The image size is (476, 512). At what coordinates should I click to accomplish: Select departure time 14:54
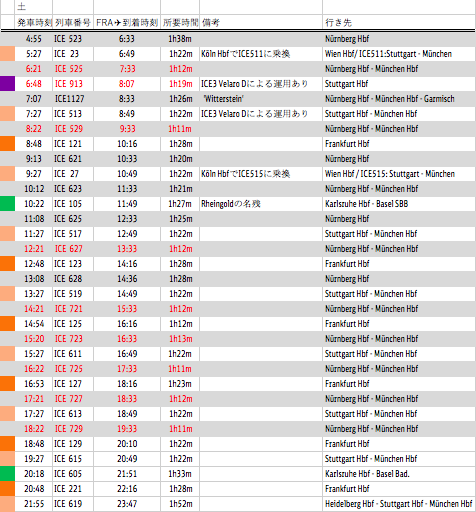pos(34,324)
